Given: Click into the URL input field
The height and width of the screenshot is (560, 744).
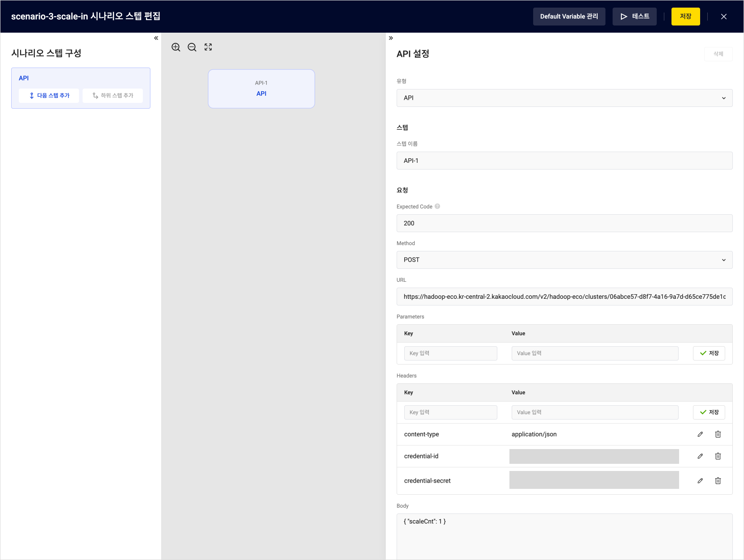Looking at the screenshot, I should coord(564,297).
